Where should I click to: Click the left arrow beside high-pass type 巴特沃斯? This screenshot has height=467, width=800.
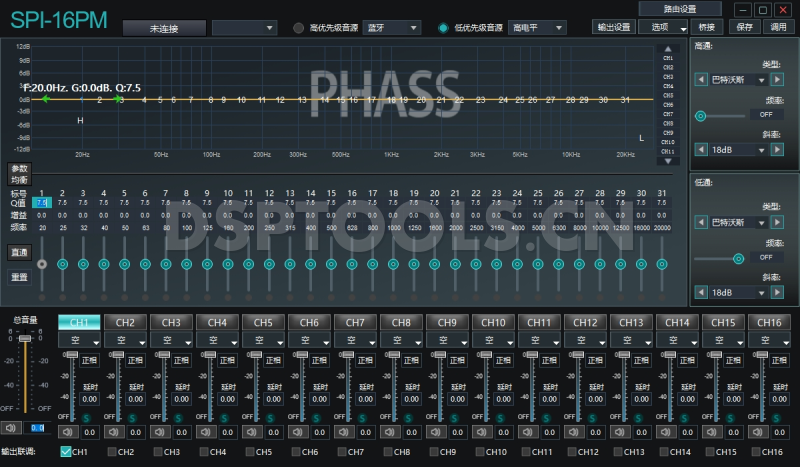699,81
